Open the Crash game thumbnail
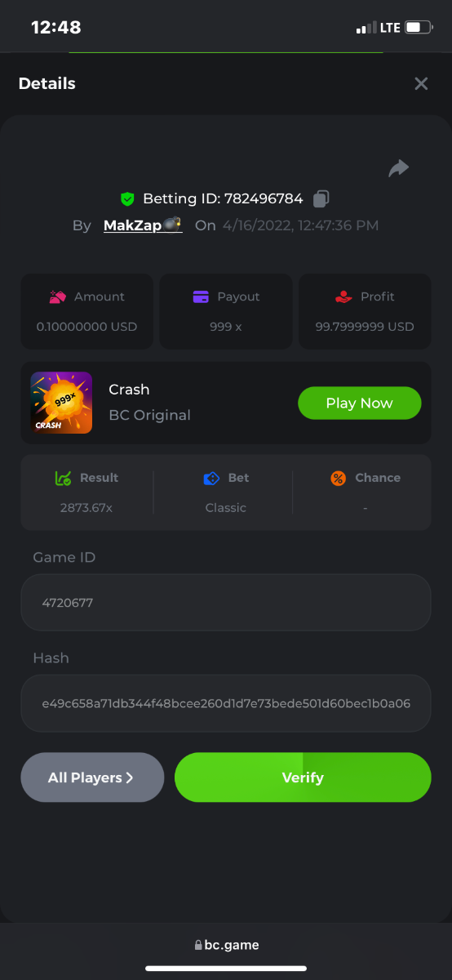452x980 pixels. 61,403
